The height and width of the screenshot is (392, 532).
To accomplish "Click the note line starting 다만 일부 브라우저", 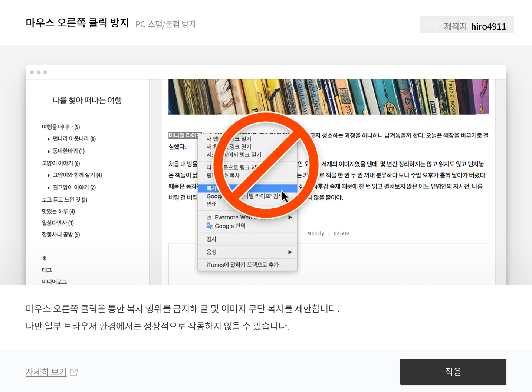I will 157,326.
